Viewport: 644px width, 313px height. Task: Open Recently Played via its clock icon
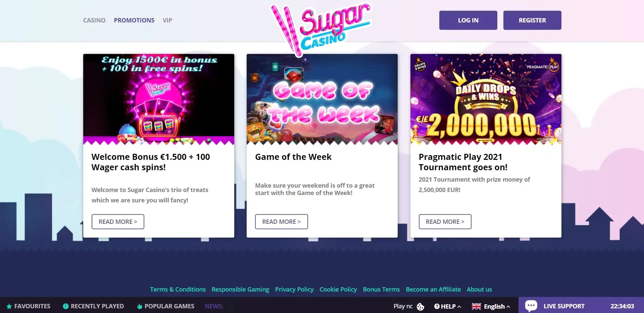click(x=66, y=306)
